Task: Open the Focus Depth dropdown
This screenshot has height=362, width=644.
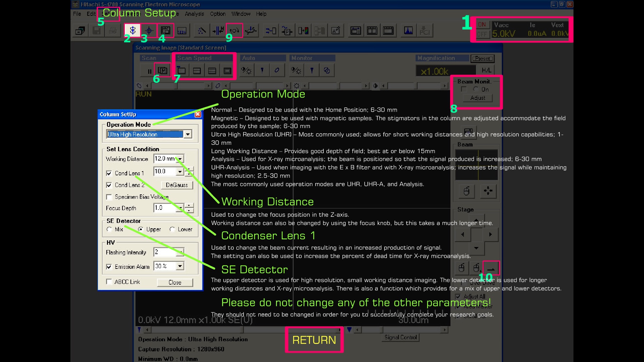Action: tap(180, 208)
